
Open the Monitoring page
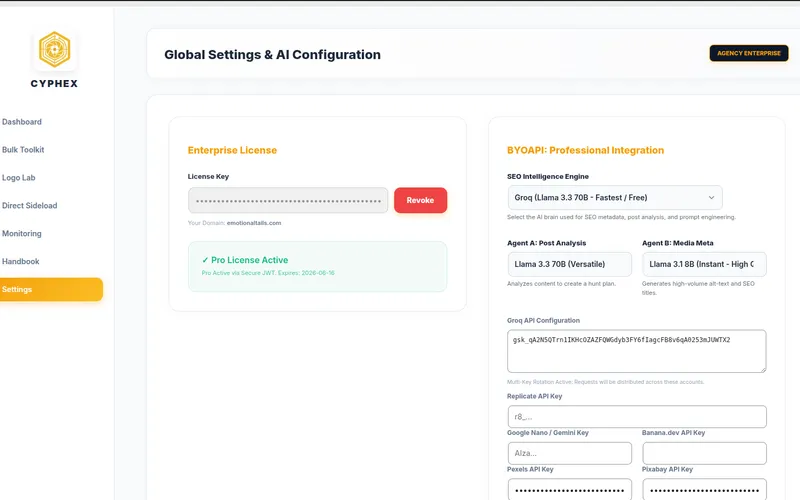coord(22,233)
